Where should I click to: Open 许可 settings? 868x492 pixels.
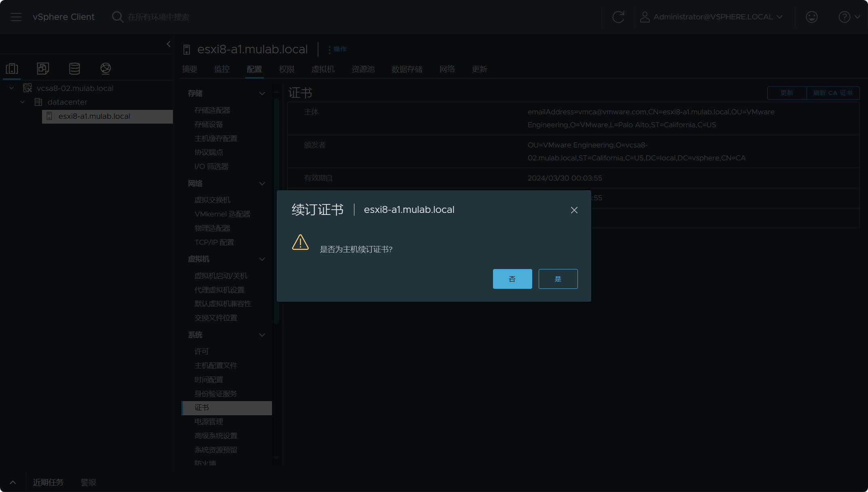point(201,351)
